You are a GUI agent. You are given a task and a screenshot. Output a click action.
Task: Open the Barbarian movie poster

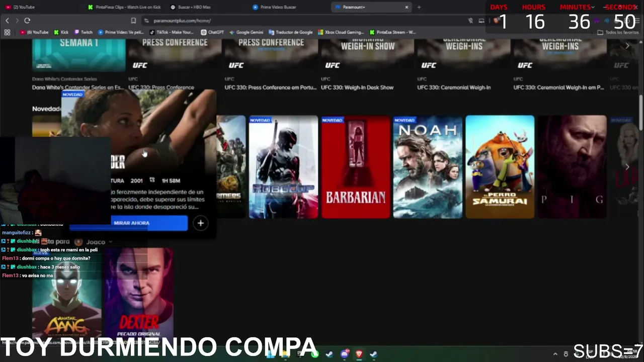click(x=356, y=167)
